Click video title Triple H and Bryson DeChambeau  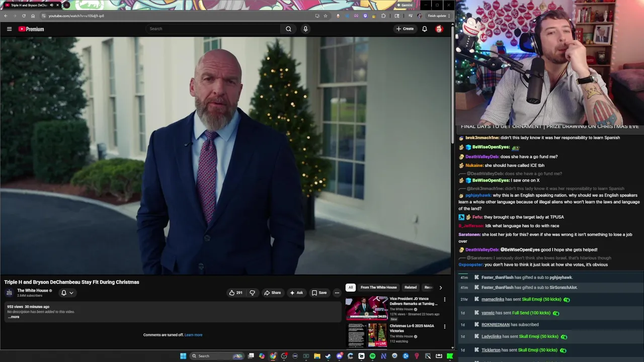tap(71, 282)
